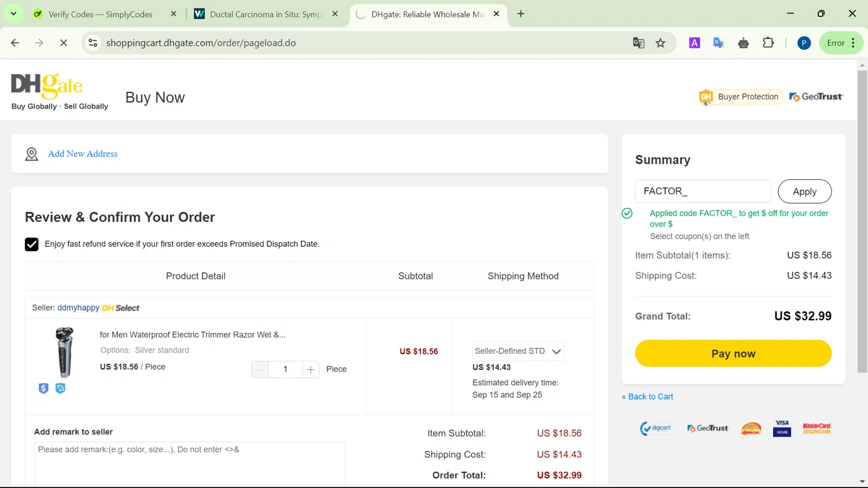Click the DH Select badge
This screenshot has height=488, width=868.
(x=120, y=308)
